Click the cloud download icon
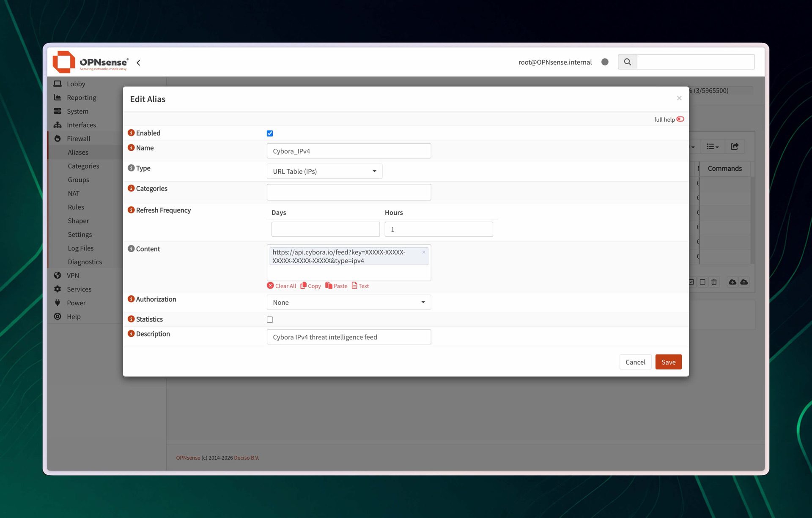This screenshot has height=518, width=812. point(732,282)
